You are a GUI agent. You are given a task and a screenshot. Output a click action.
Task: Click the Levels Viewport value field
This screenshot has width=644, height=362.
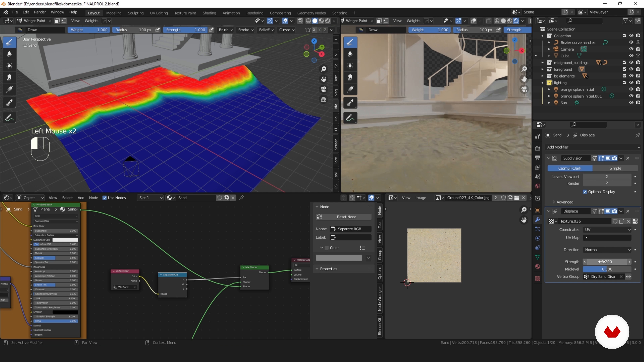(607, 177)
